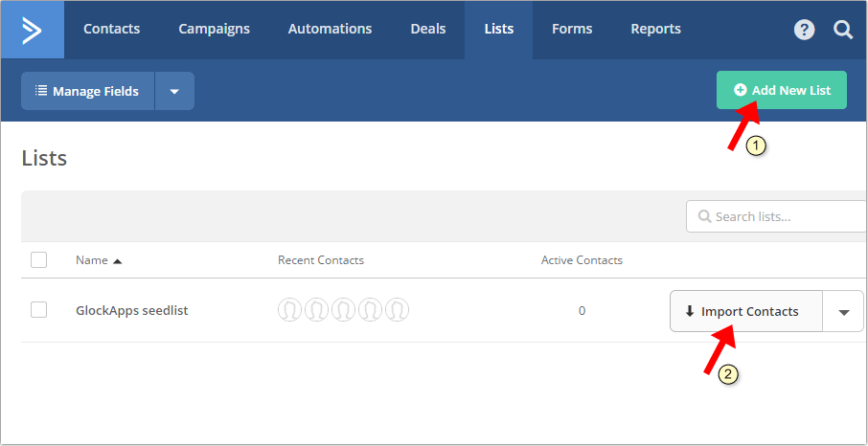Open the Automations menu item
The image size is (868, 446).
330,29
